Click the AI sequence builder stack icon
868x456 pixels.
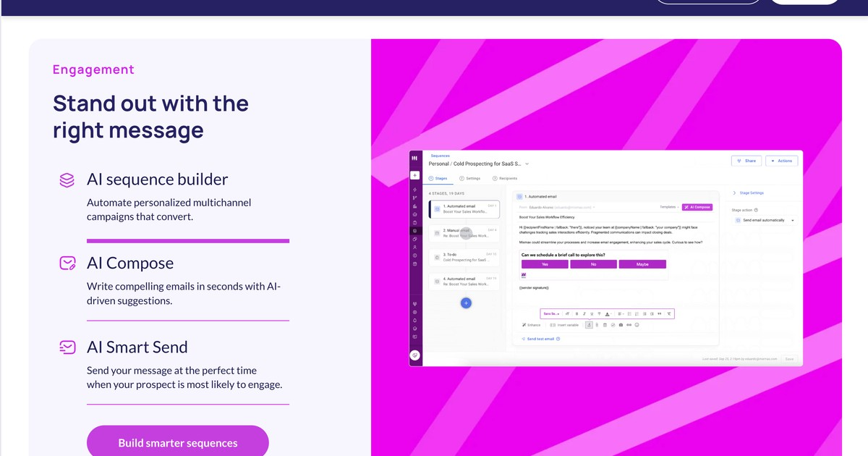tap(67, 180)
